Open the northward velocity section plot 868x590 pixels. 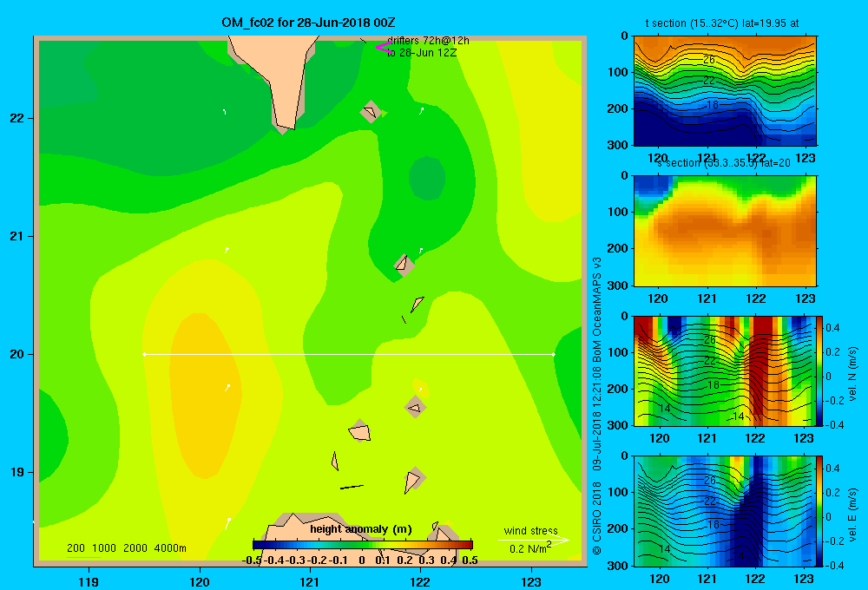click(725, 370)
